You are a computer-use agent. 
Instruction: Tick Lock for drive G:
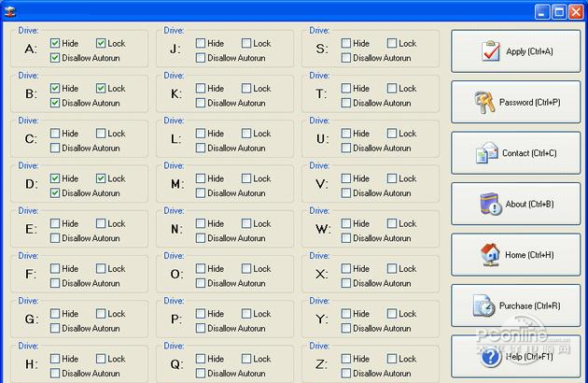101,314
